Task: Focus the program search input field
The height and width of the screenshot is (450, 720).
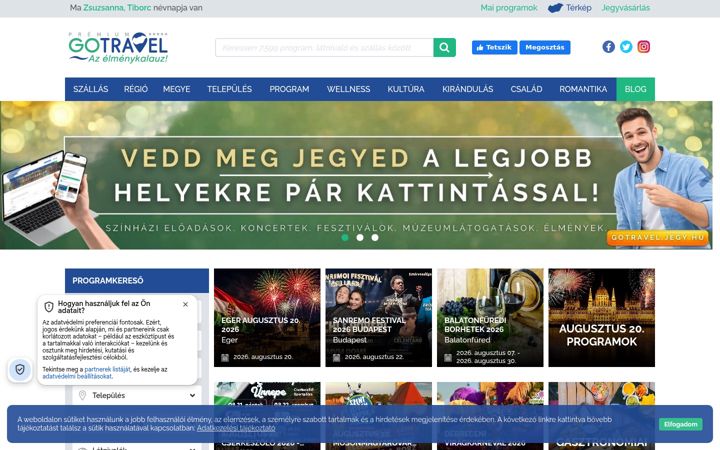Action: (x=324, y=47)
